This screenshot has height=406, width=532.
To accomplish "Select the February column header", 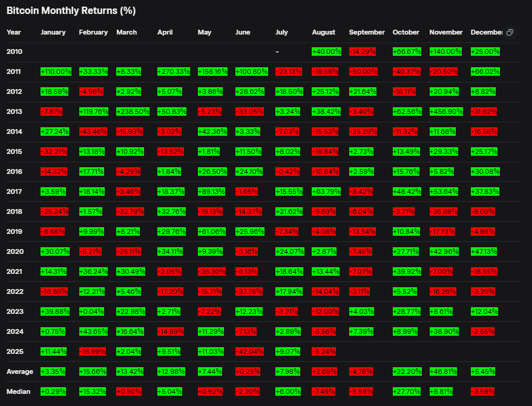I will 93,32.
